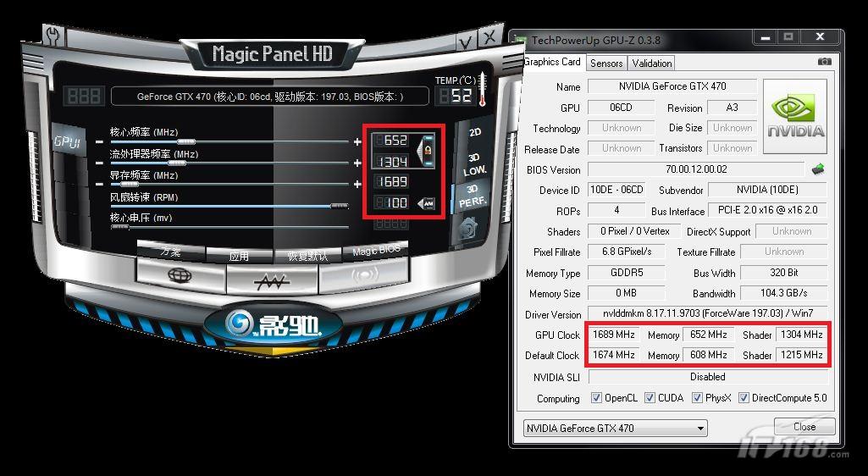Click the BIOS save chip icon
The width and height of the screenshot is (868, 476).
pyautogui.click(x=818, y=169)
